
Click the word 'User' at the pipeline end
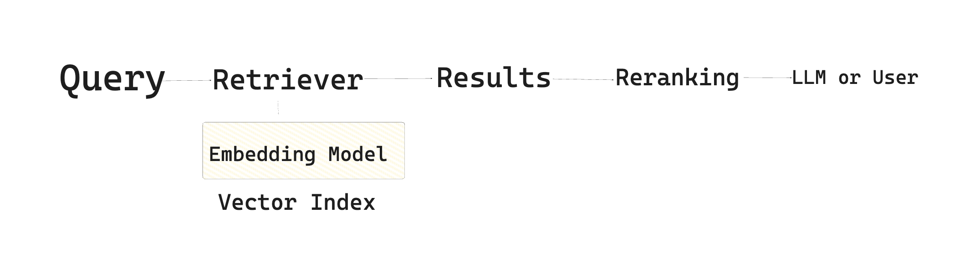coord(895,78)
